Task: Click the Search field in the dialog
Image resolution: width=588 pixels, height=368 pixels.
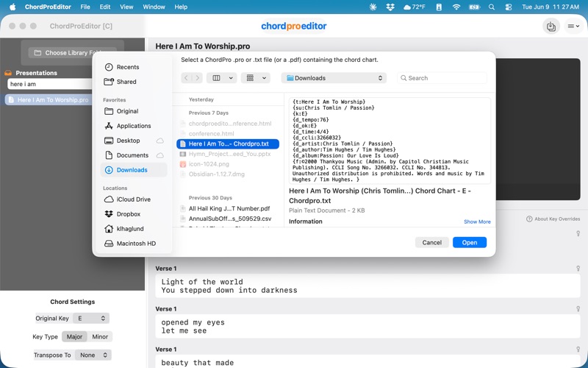Action: [442, 78]
